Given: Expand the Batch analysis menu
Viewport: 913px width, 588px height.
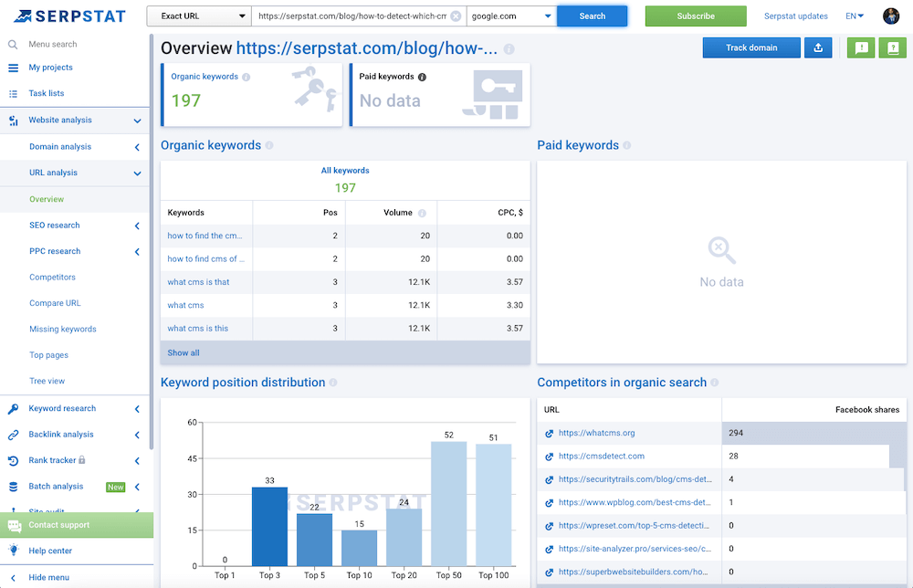Looking at the screenshot, I should point(138,488).
